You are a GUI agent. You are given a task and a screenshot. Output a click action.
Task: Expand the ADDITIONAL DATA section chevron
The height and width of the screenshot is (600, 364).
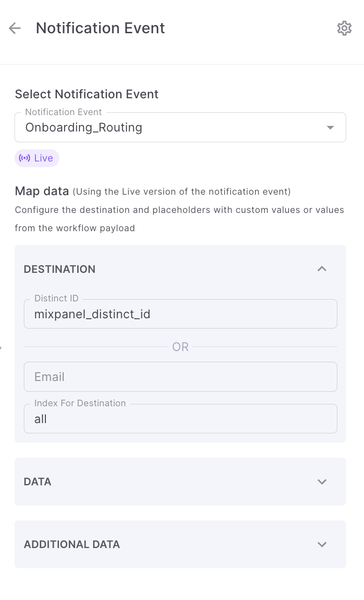(x=322, y=544)
